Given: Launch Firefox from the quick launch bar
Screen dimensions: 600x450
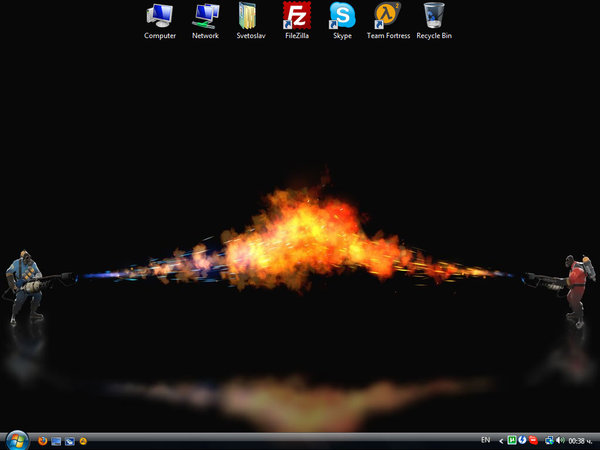Looking at the screenshot, I should click(x=42, y=441).
